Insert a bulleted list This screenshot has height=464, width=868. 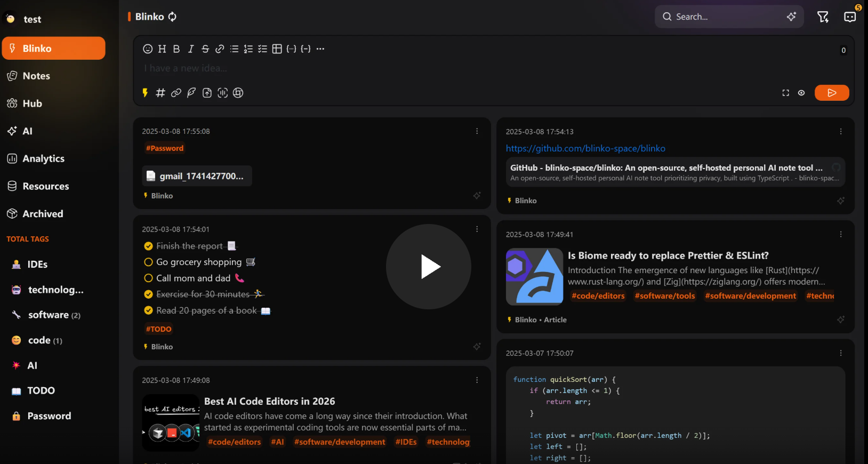(x=234, y=49)
